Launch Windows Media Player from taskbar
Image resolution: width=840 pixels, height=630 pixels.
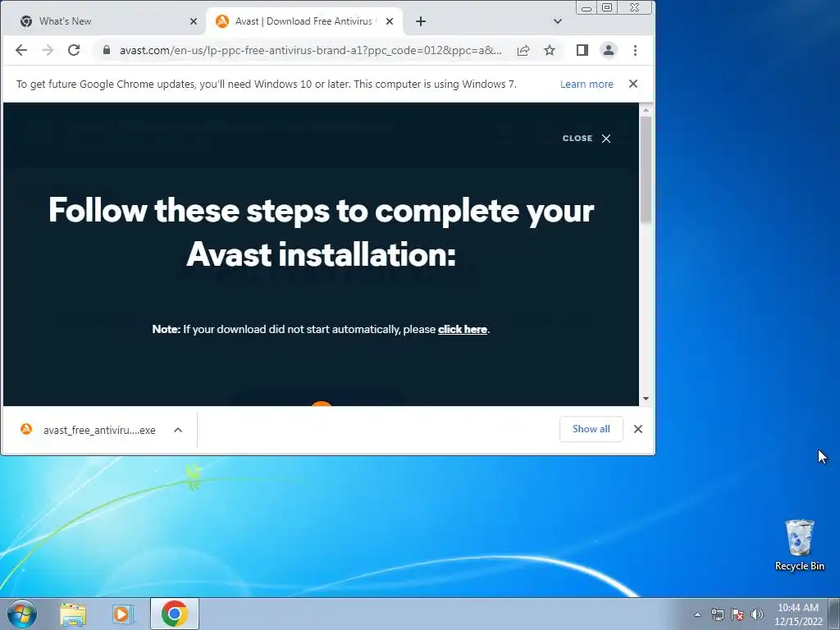pyautogui.click(x=123, y=614)
